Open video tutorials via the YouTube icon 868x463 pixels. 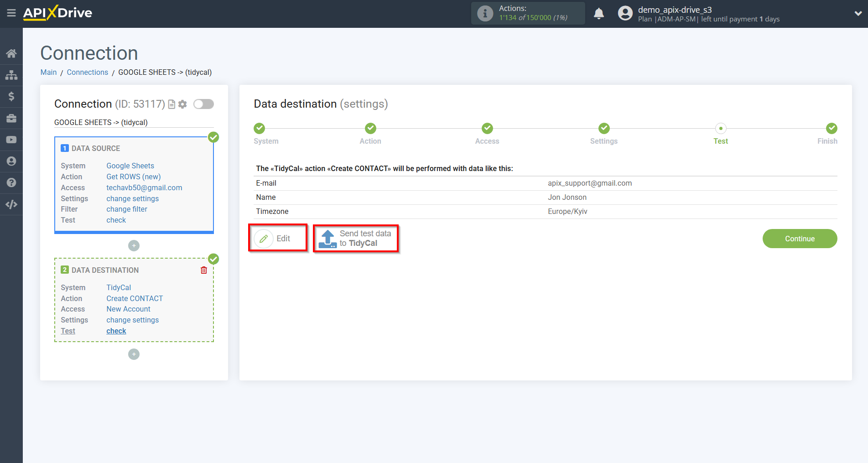pyautogui.click(x=11, y=139)
